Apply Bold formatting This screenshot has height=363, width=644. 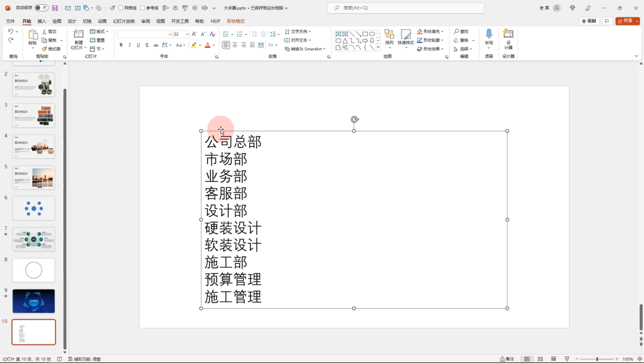click(x=121, y=45)
